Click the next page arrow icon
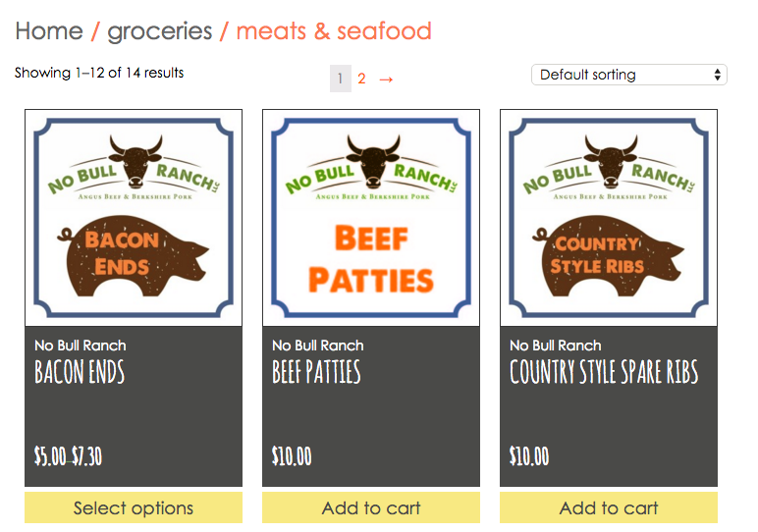The height and width of the screenshot is (532, 758). tap(386, 79)
